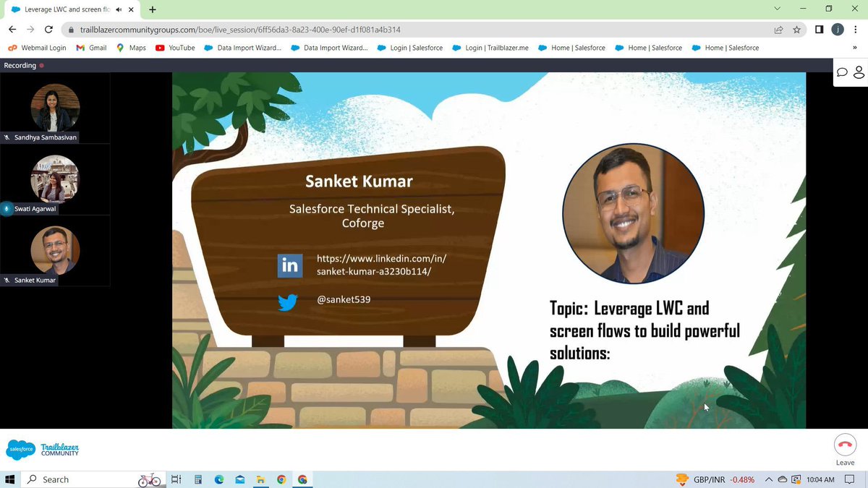
Task: Open the Chrome profile avatar
Action: pos(838,30)
